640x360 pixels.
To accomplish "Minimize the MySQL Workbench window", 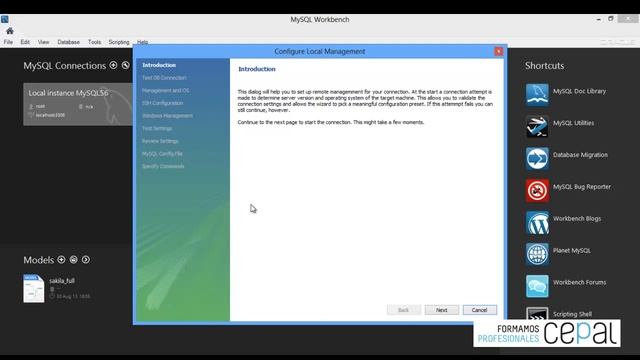I will (x=598, y=19).
